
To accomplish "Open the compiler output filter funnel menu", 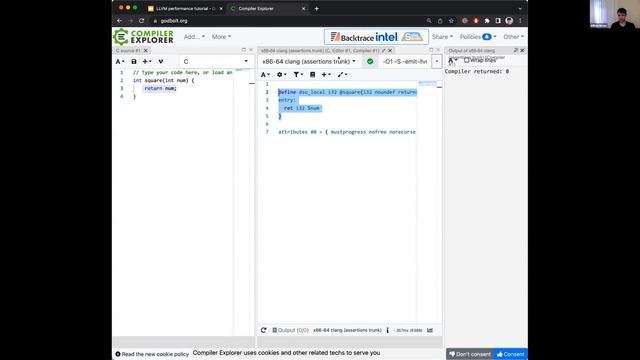I will (298, 75).
